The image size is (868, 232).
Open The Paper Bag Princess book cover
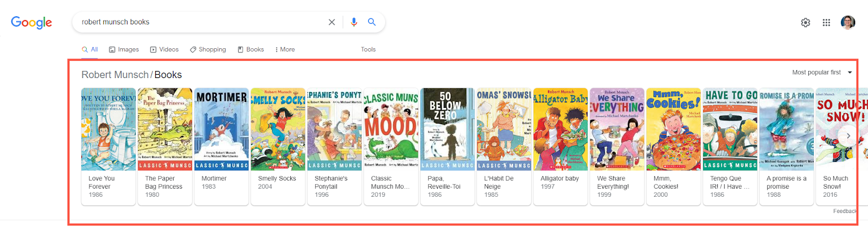[x=165, y=129]
